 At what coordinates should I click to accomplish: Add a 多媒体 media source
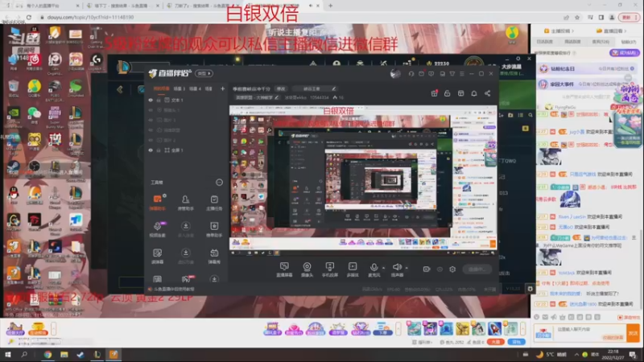[353, 269]
